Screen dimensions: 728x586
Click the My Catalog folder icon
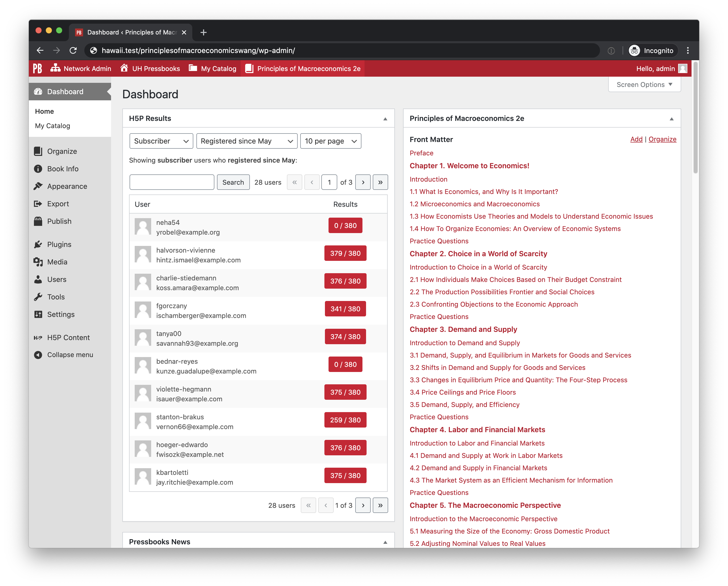[193, 68]
